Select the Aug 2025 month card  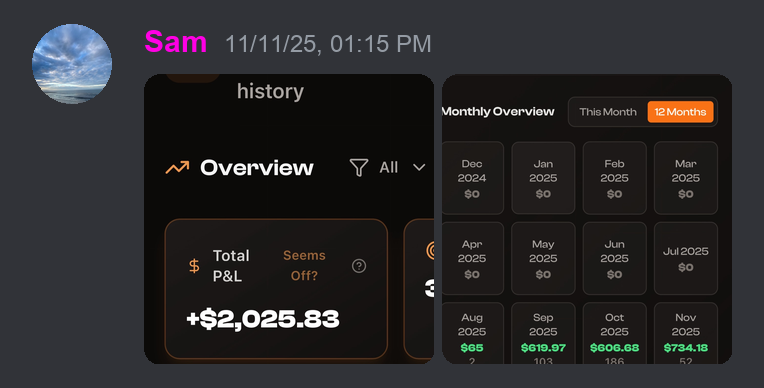pos(472,333)
